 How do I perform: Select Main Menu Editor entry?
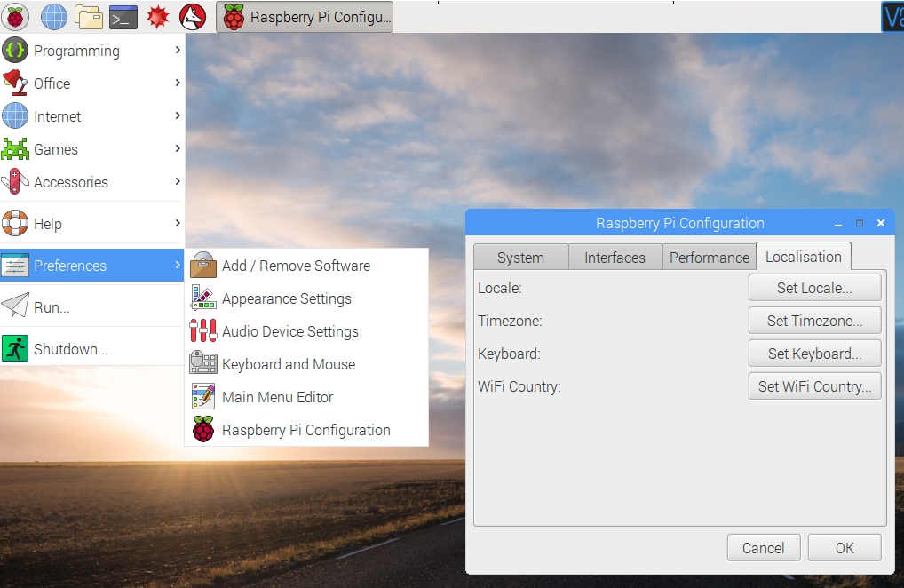[306, 397]
